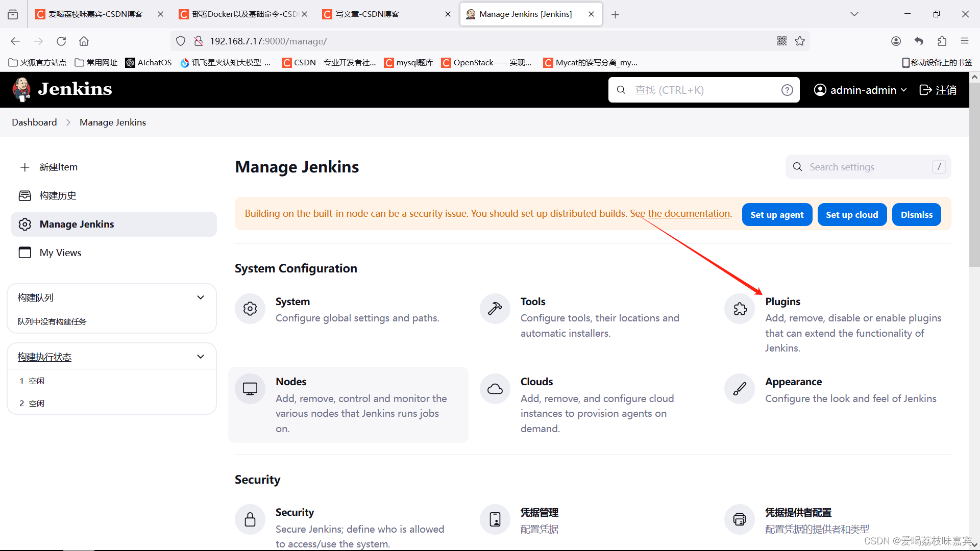980x551 pixels.
Task: Click the Set up agent button
Action: [777, 215]
